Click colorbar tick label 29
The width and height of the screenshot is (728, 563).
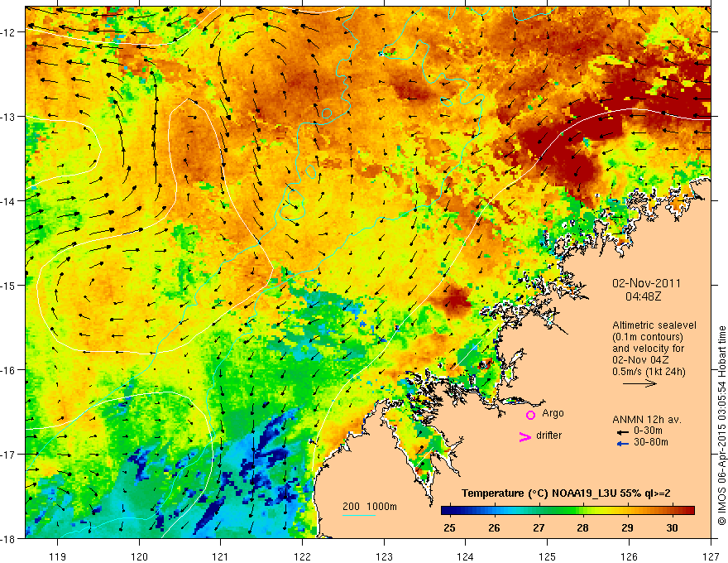(x=627, y=527)
